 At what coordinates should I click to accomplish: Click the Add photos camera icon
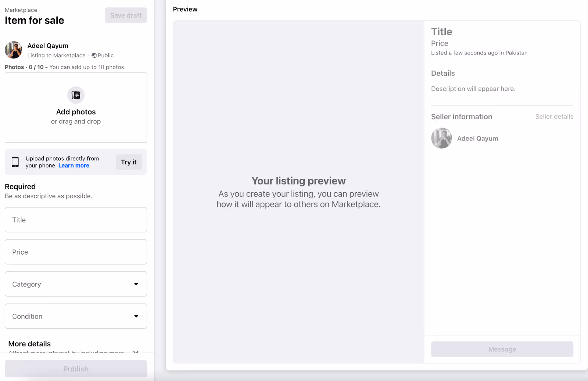(76, 95)
